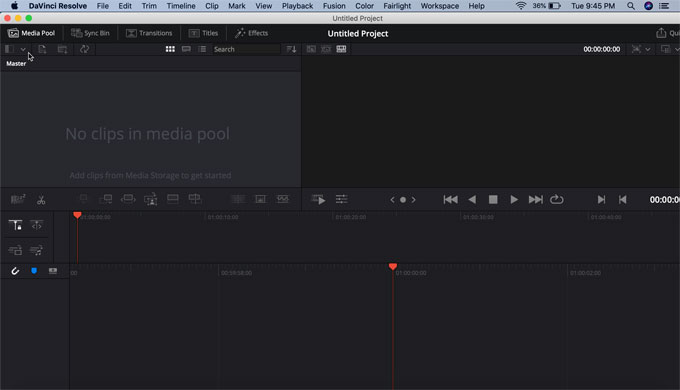Open the media pool sort dropdown
The height and width of the screenshot is (390, 680).
(x=291, y=49)
